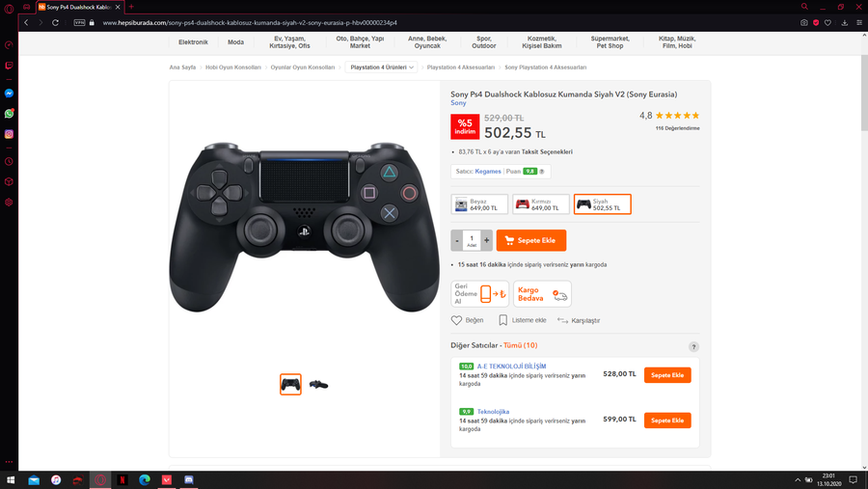Open Messenger in the Opera sidebar
This screenshot has height=489, width=868.
[9, 94]
